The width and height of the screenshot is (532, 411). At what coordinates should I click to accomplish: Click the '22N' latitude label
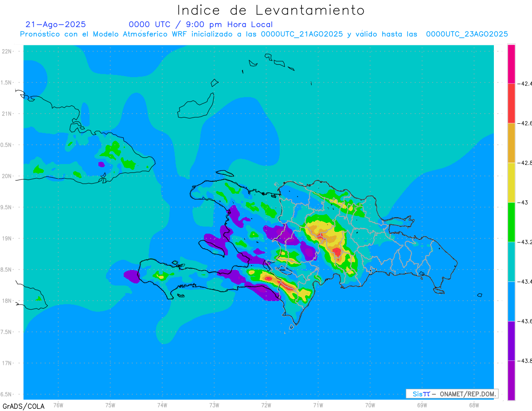8,51
